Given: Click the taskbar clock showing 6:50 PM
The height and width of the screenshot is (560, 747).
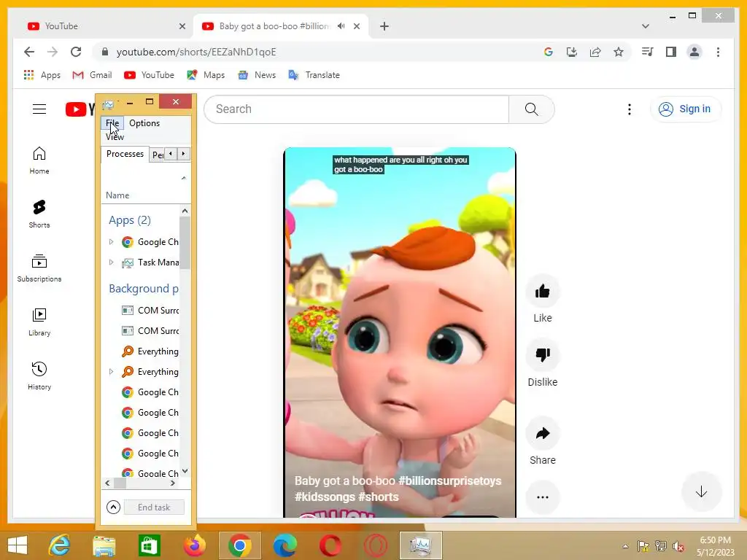Looking at the screenshot, I should (715, 546).
